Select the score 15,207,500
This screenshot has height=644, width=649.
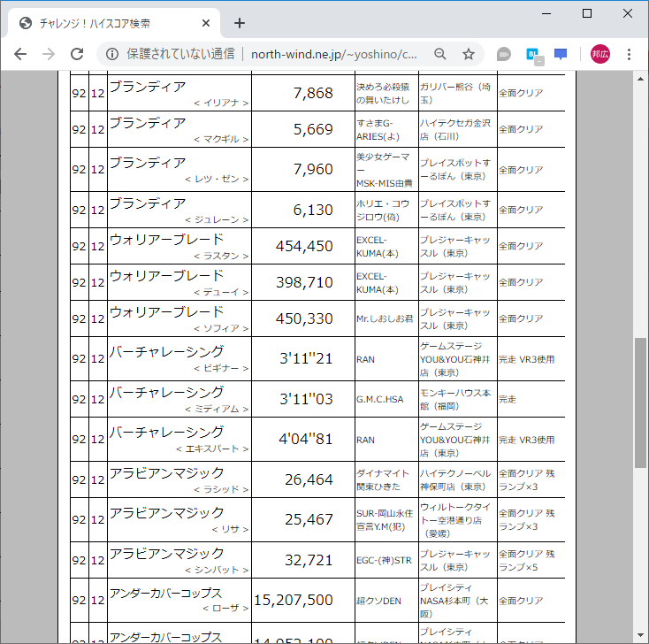(x=294, y=600)
